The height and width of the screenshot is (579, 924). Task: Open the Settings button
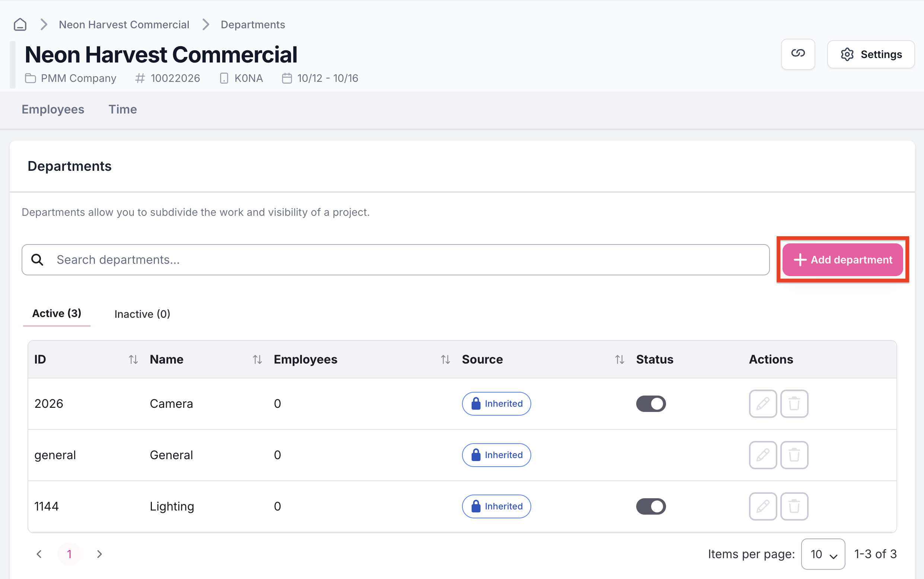point(871,54)
